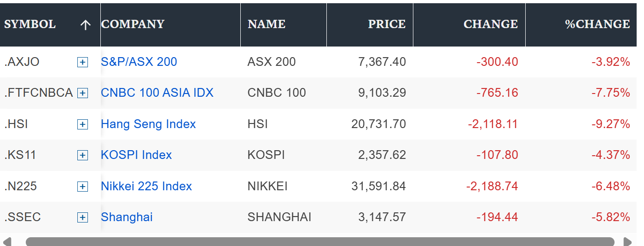Sort by the %Change column header
This screenshot has width=644, height=246.
[598, 24]
